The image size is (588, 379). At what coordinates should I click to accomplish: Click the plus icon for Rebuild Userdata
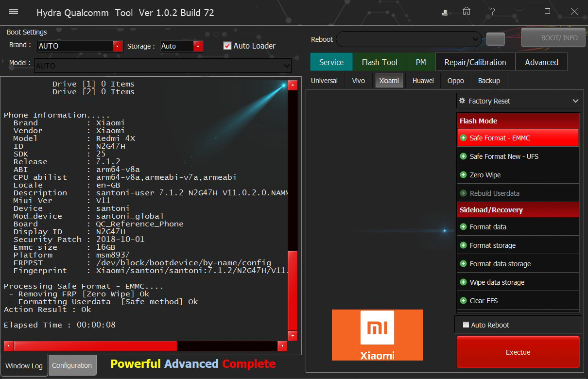click(463, 193)
